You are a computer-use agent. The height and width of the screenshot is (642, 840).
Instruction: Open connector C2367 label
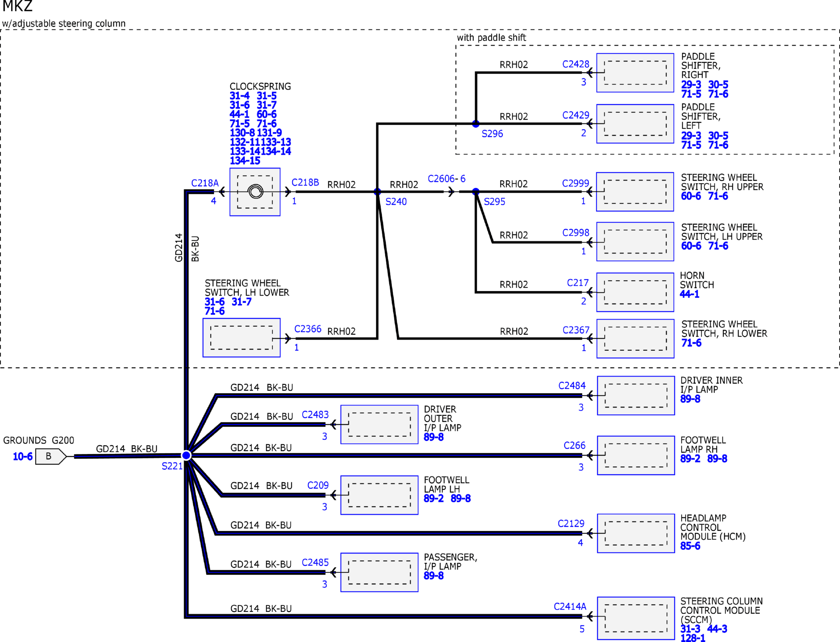pos(576,330)
